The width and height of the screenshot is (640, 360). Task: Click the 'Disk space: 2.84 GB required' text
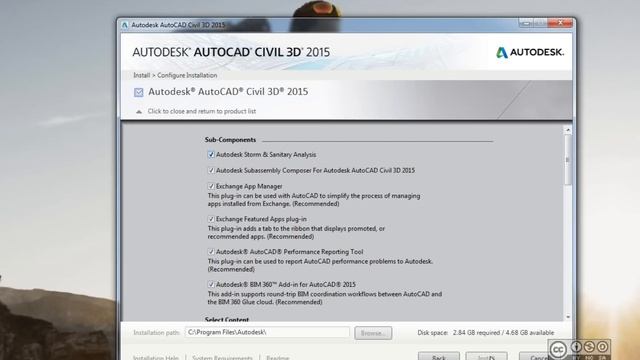pyautogui.click(x=486, y=333)
